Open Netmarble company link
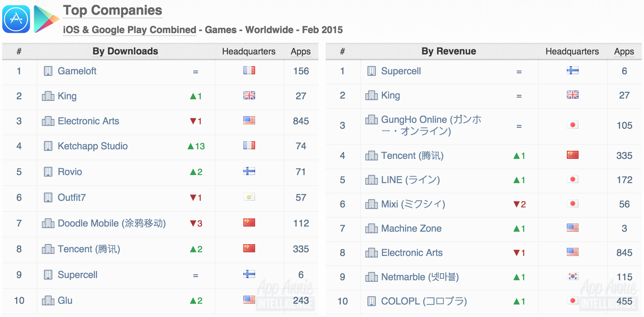This screenshot has height=317, width=644. 420,277
